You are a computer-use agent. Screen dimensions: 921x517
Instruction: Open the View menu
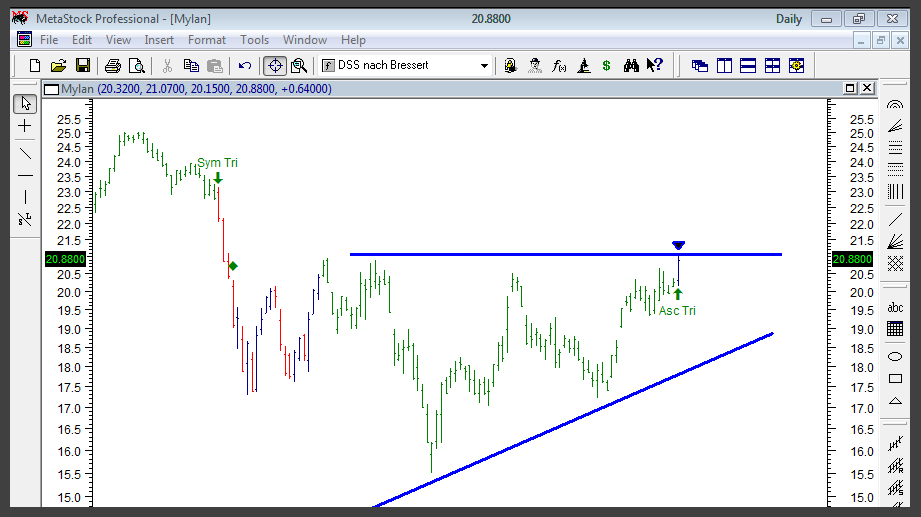pyautogui.click(x=118, y=40)
